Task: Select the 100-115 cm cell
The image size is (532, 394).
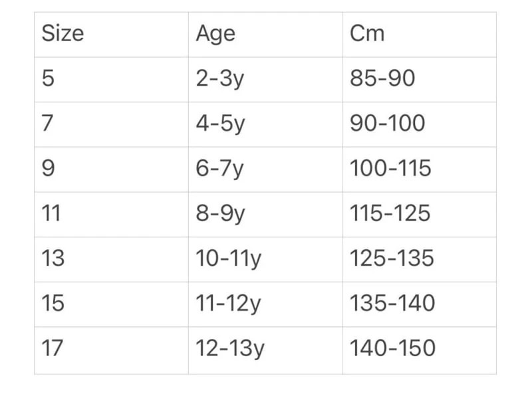Action: pos(390,169)
